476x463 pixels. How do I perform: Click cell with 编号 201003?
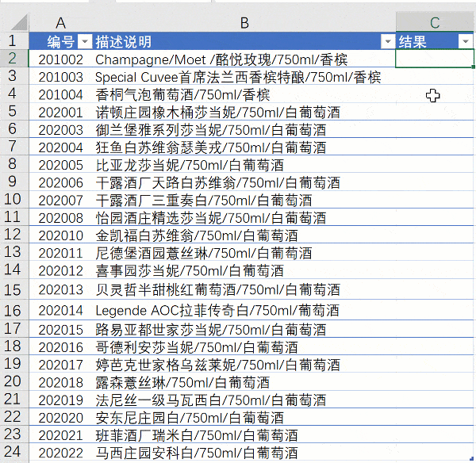point(61,76)
